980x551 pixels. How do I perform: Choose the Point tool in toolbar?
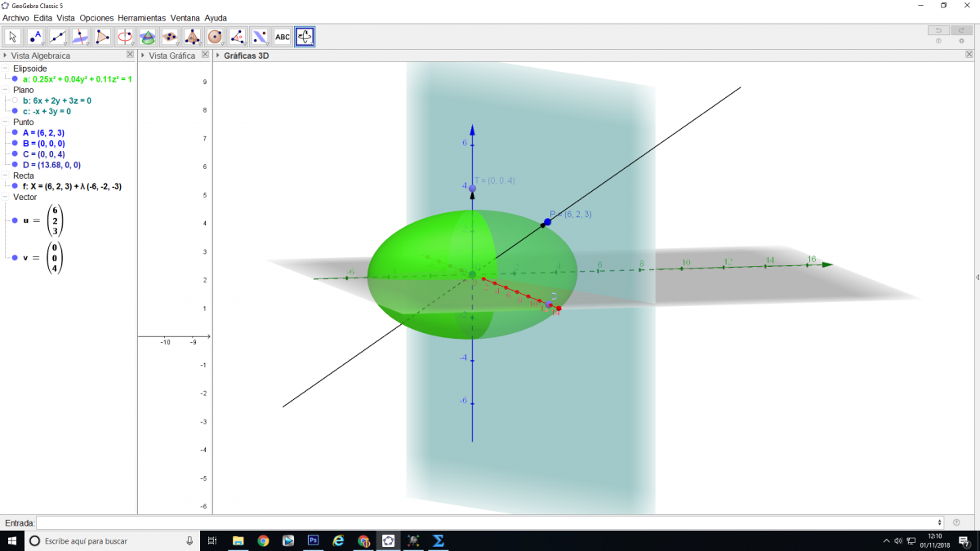(x=35, y=37)
